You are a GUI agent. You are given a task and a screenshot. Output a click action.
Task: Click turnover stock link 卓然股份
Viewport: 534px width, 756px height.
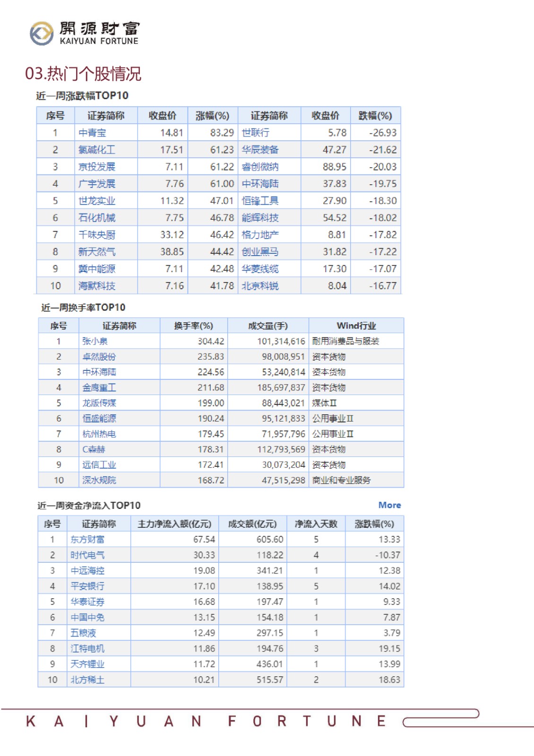click(x=99, y=357)
